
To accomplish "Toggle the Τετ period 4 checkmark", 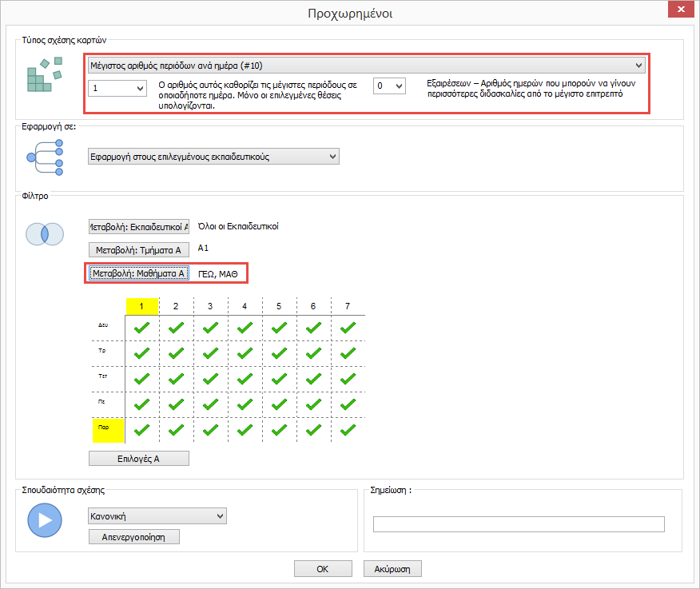I will tap(245, 379).
